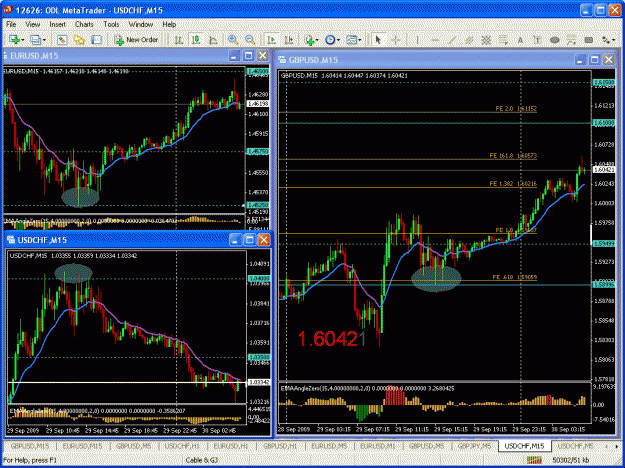This screenshot has width=625, height=468.
Task: Select the Vertical Line drawing tool
Action: [x=417, y=39]
